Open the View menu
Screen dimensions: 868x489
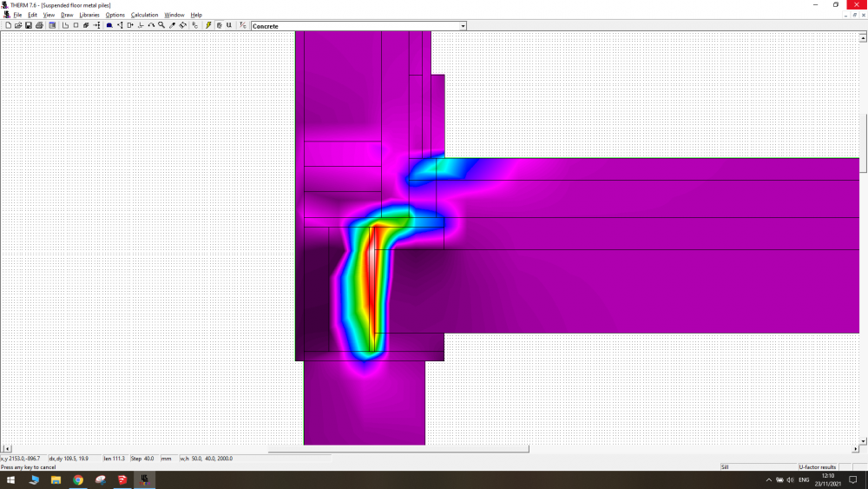point(49,15)
